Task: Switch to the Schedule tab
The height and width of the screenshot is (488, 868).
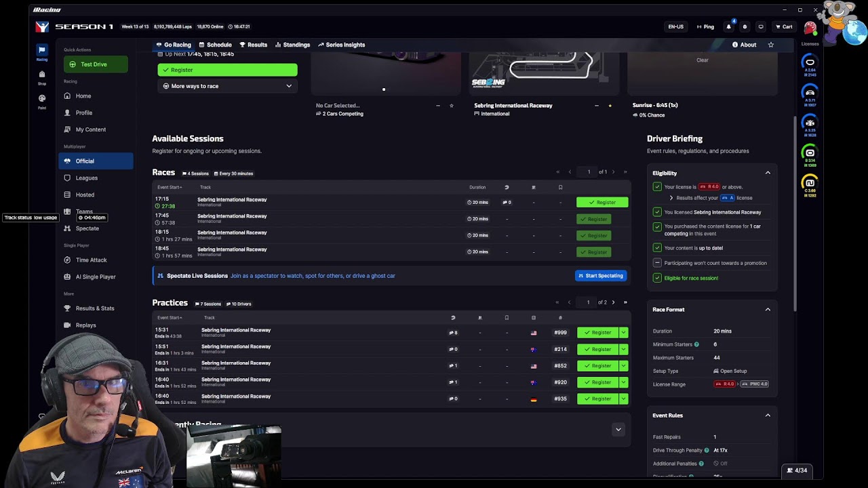Action: [x=215, y=45]
